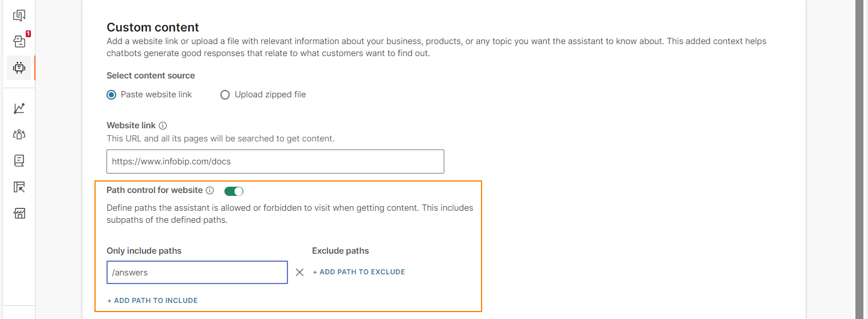The width and height of the screenshot is (868, 319).
Task: Open the scroll document icon in sidebar
Action: [19, 161]
